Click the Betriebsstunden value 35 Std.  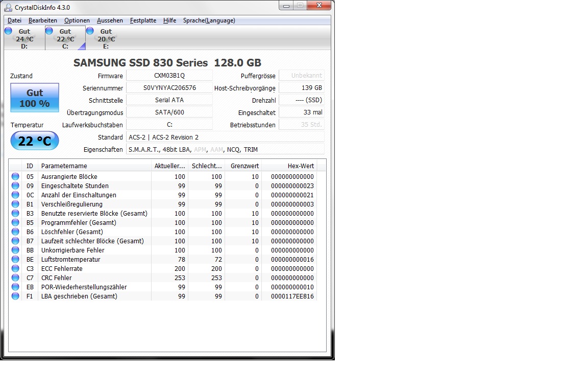coord(302,125)
